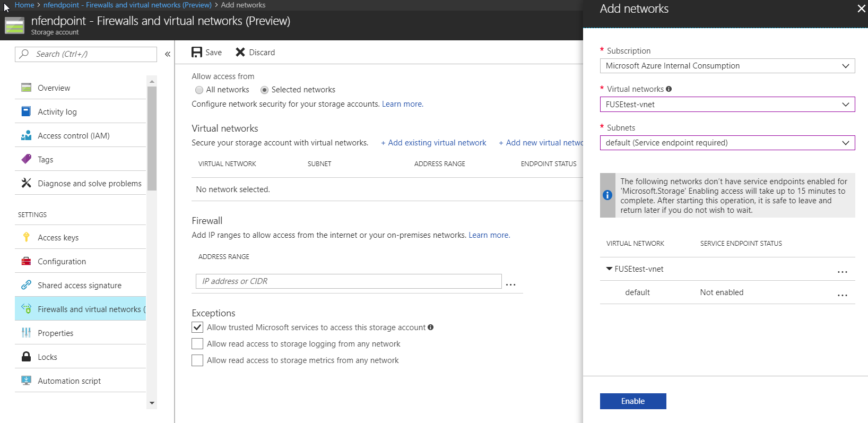Check Allow read access to storage logging
Screen dimensions: 868x423
197,344
